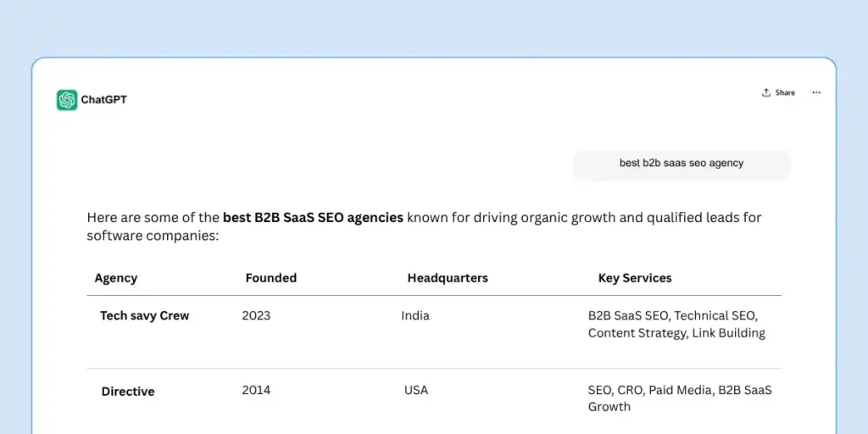
Task: Click the Founded column header
Action: (270, 278)
